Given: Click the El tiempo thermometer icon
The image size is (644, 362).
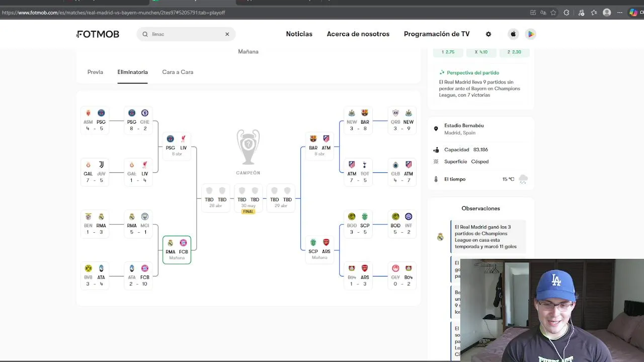Looking at the screenshot, I should click(x=436, y=179).
